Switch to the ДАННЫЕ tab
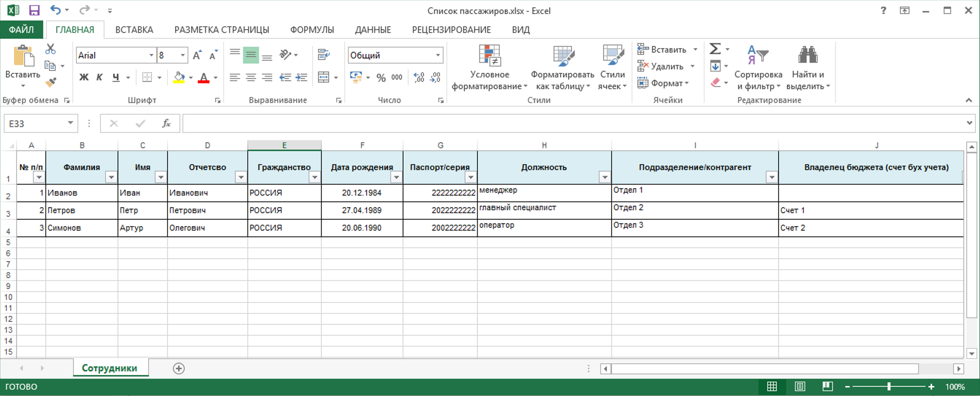The width and height of the screenshot is (980, 396). pos(372,30)
